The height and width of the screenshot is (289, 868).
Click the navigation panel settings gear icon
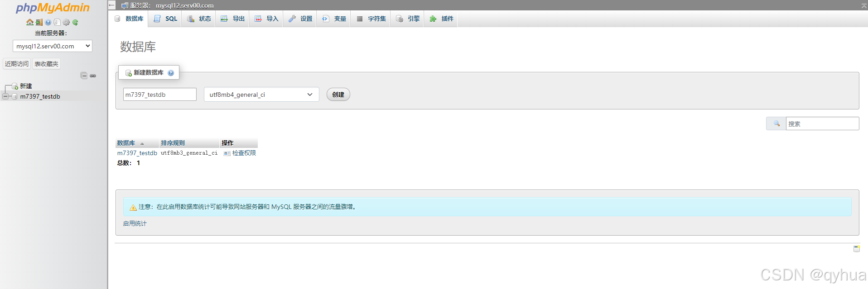click(66, 22)
